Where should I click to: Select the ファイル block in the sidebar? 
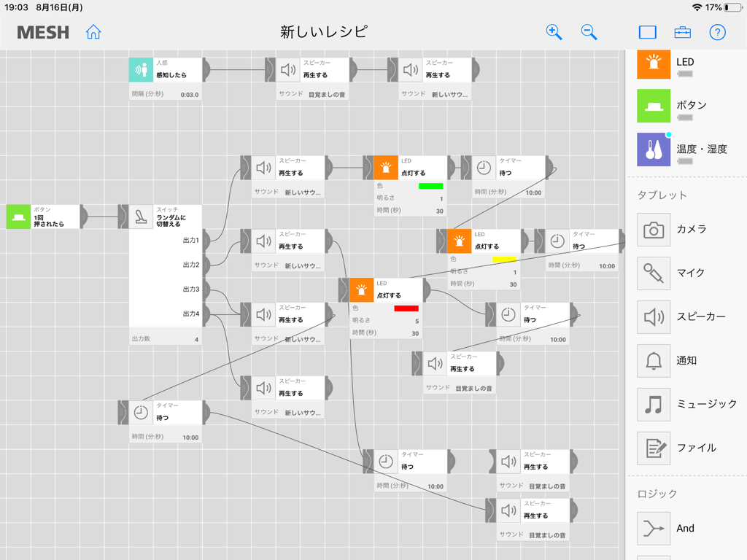click(x=654, y=448)
